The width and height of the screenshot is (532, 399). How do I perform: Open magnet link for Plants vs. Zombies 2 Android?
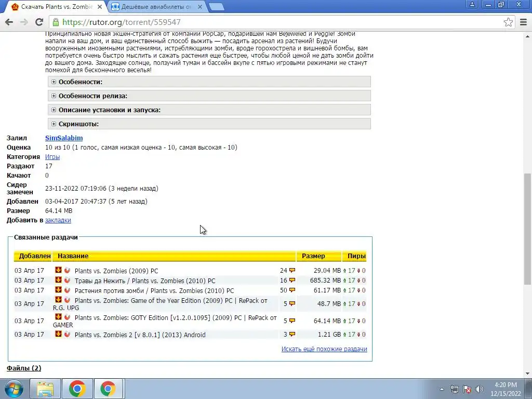point(67,334)
